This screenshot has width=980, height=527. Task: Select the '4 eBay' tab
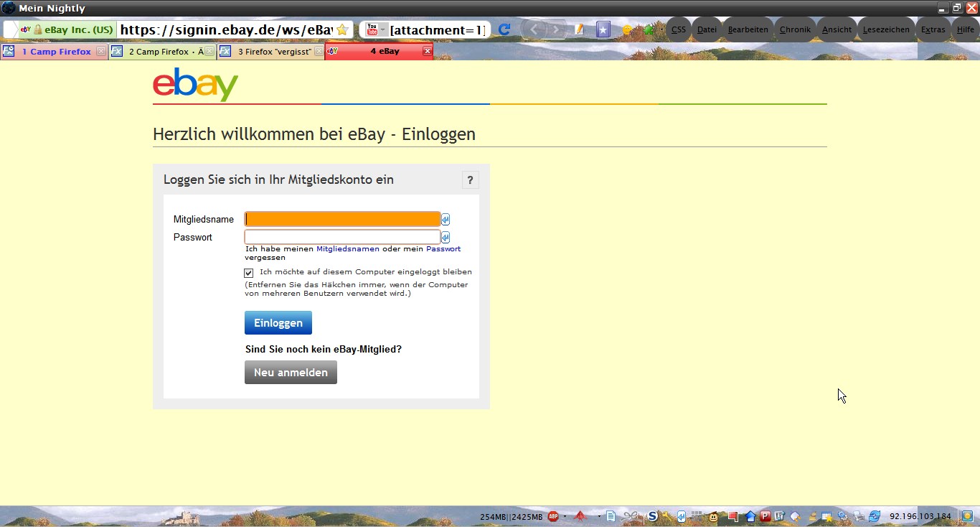(380, 52)
